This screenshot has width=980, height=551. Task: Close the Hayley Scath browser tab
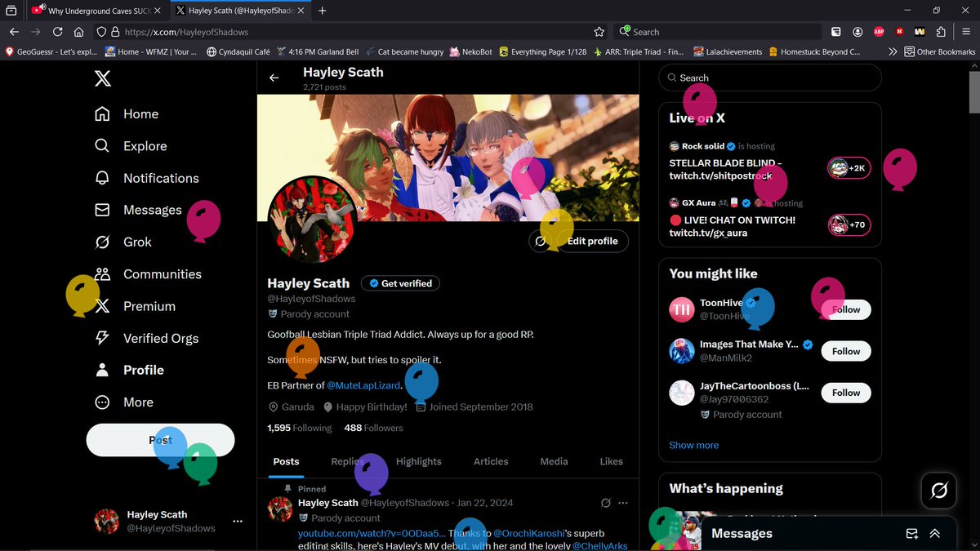tap(301, 11)
